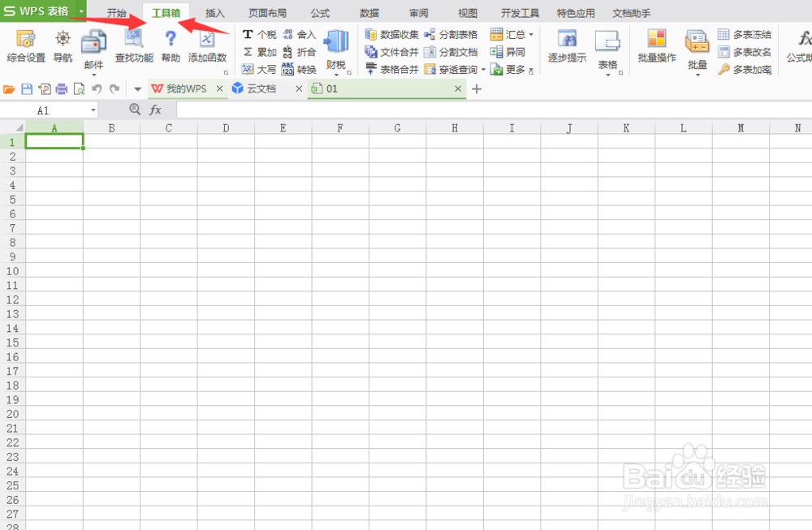The width and height of the screenshot is (812, 530).
Task: Click the select-all corner of the grid
Action: point(13,128)
